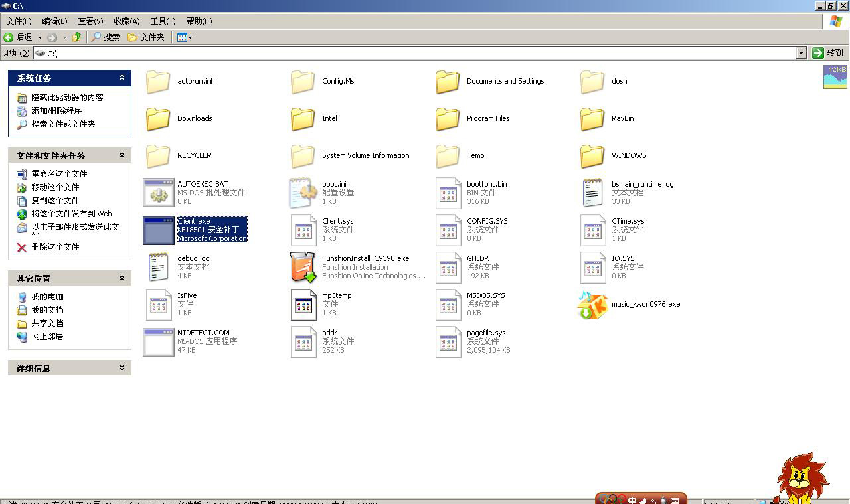Viewport: 850px width, 504px height.
Task: Click the 后退 back button
Action: (19, 37)
